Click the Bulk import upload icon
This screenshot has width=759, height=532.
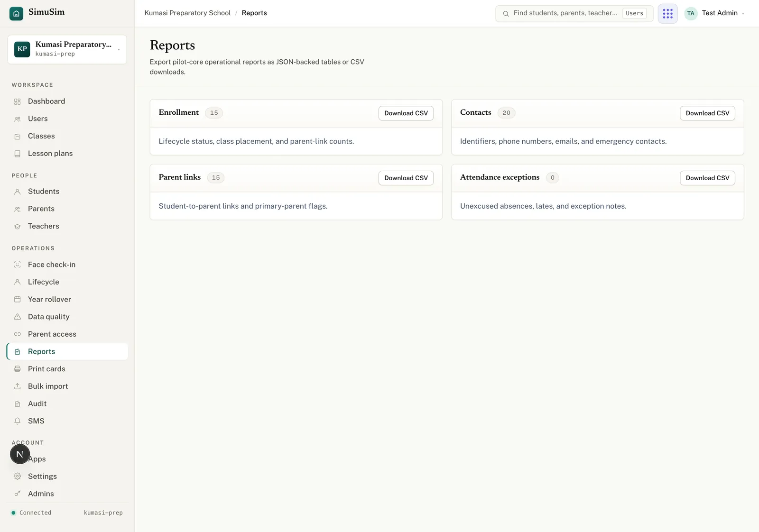coord(18,386)
